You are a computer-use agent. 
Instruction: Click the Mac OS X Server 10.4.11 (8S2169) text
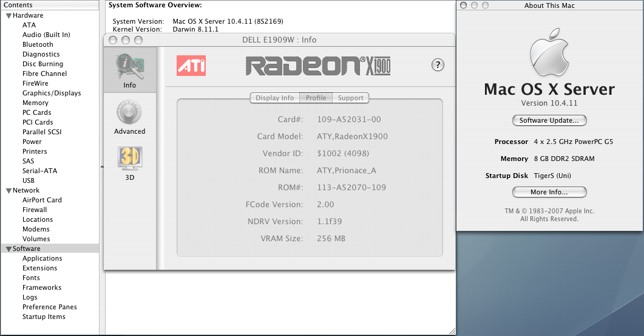[x=228, y=21]
